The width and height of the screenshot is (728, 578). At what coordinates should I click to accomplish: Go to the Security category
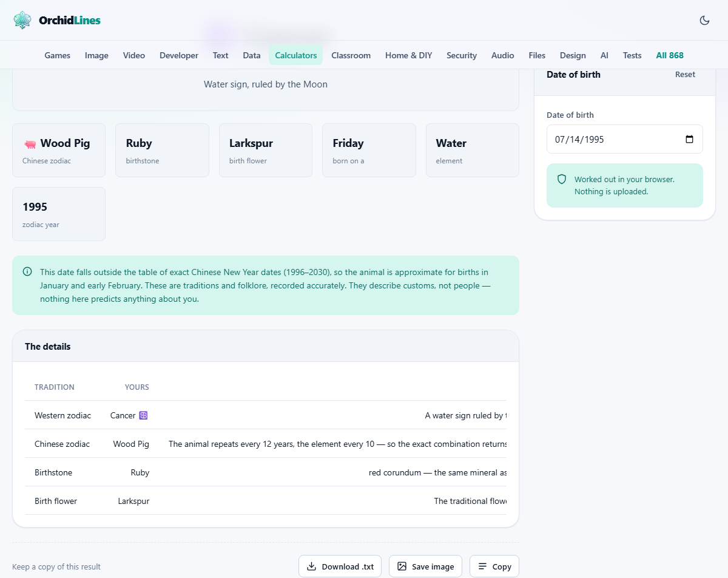click(462, 55)
